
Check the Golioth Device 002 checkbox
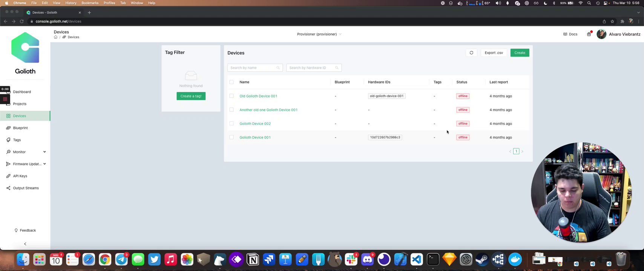232,123
